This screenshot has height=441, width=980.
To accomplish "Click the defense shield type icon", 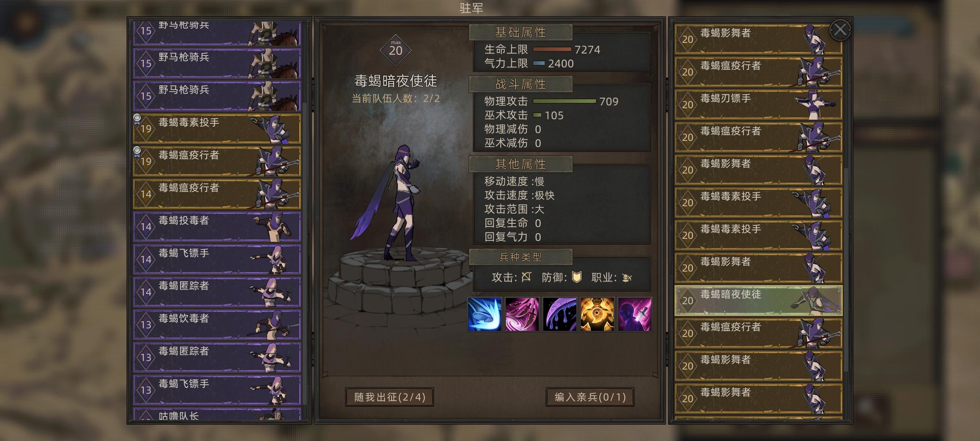I will click(576, 277).
